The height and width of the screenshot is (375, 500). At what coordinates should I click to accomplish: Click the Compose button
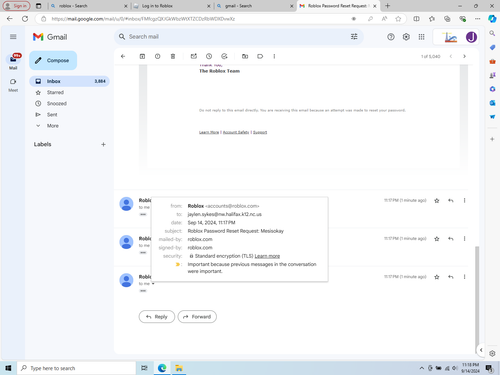point(53,60)
